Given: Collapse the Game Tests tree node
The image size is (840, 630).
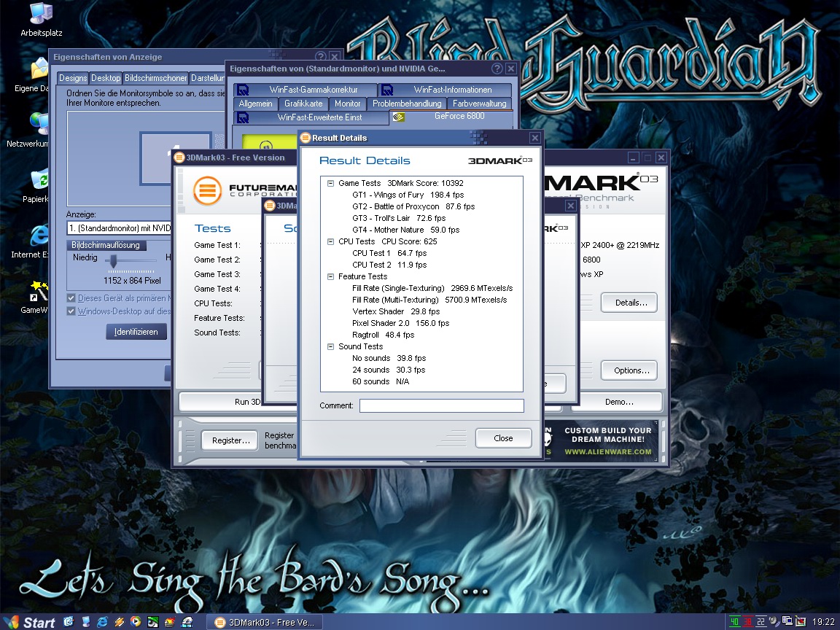Looking at the screenshot, I should tap(330, 183).
